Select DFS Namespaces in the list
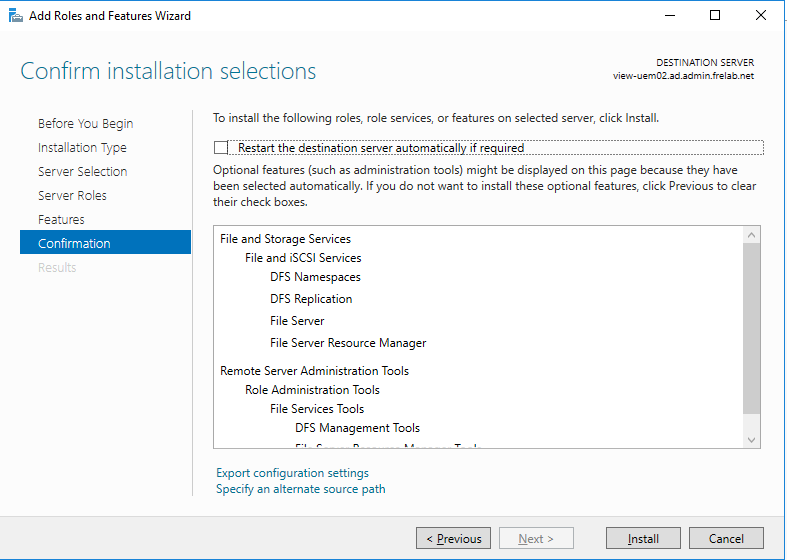787x560 pixels. click(x=315, y=277)
